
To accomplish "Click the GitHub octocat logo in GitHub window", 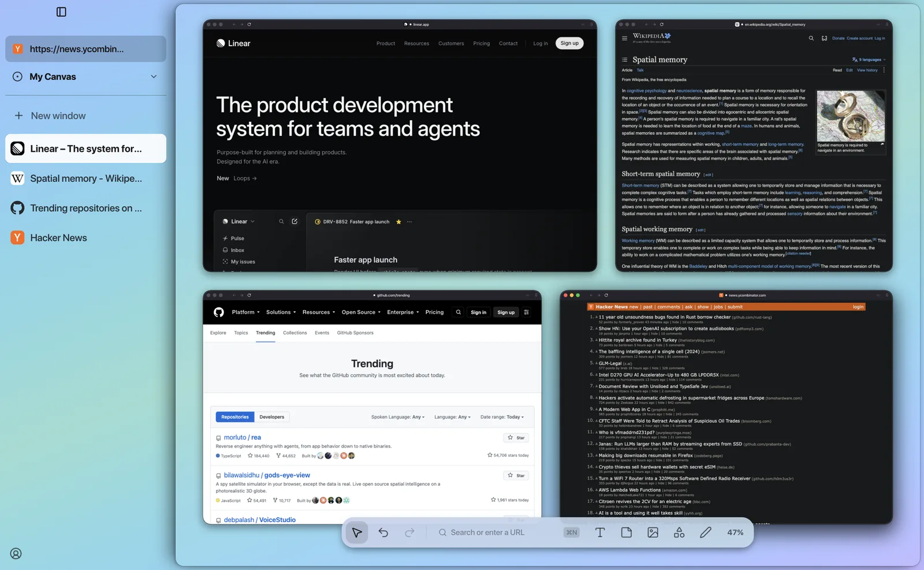I will click(219, 312).
